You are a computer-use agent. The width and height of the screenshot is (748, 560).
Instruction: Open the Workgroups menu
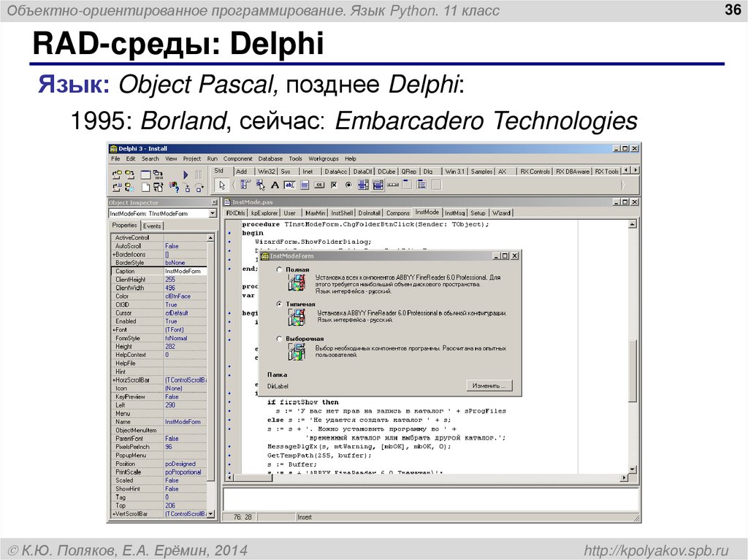pyautogui.click(x=324, y=159)
